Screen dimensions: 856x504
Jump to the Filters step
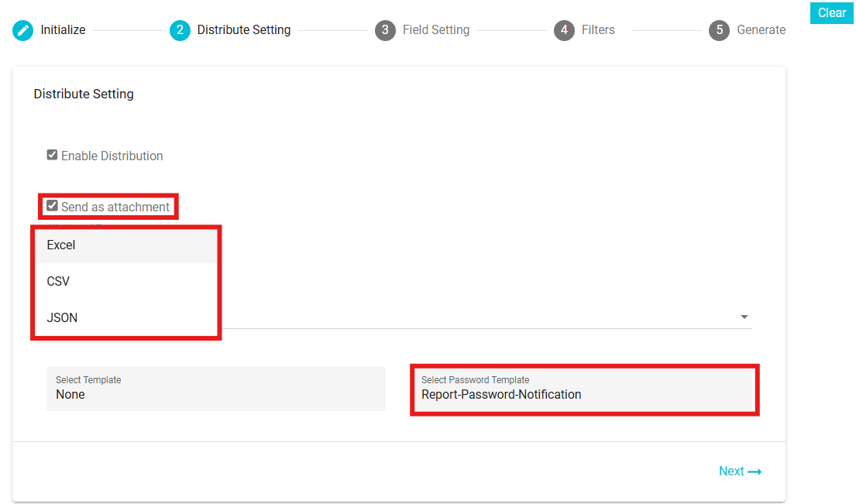point(598,30)
